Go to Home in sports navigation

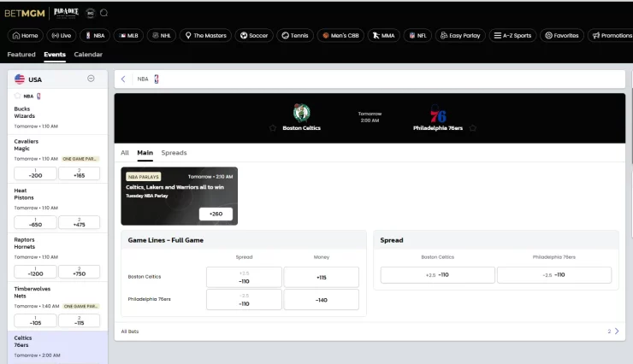pyautogui.click(x=25, y=36)
